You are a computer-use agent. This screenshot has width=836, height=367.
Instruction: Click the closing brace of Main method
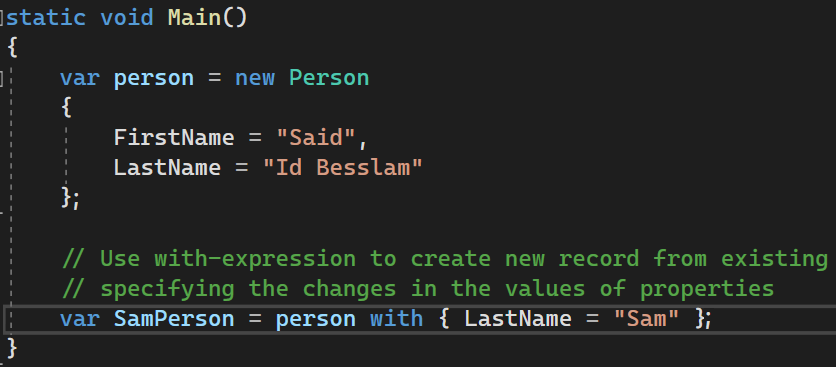(x=12, y=348)
